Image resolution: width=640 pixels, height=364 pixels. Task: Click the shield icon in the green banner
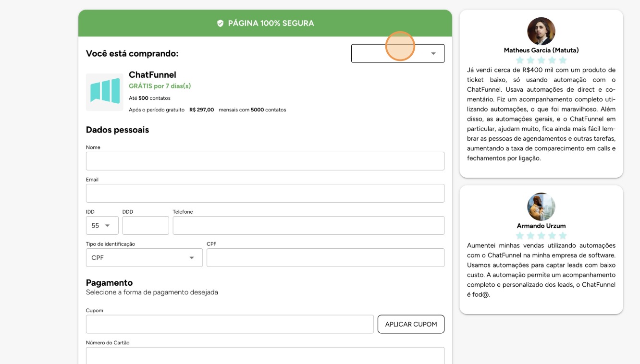pos(221,23)
